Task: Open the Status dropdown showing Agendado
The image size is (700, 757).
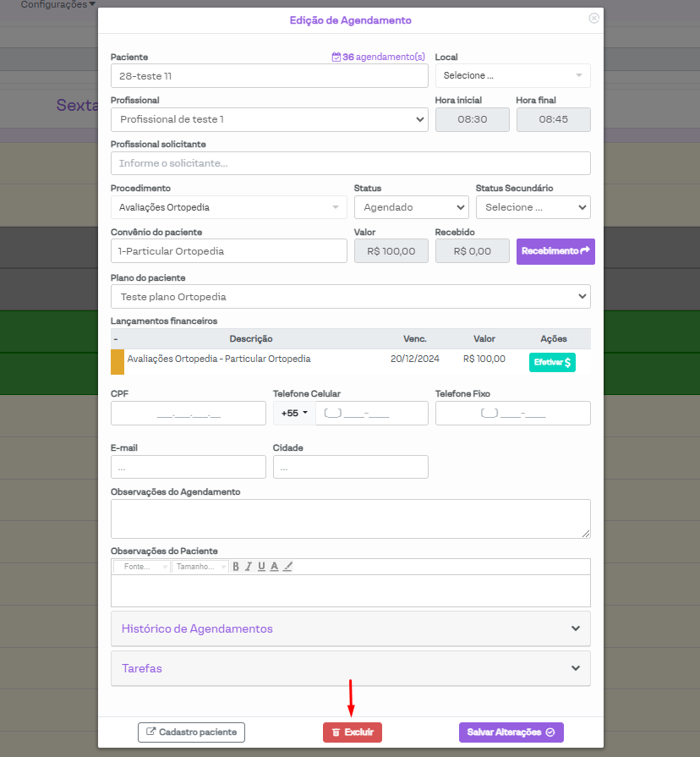Action: pos(411,207)
